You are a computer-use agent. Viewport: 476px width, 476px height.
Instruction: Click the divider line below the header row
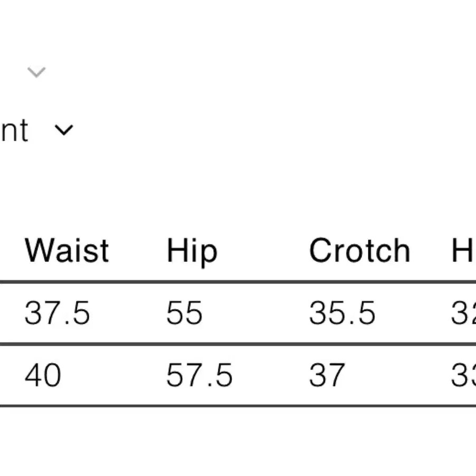pyautogui.click(x=238, y=282)
